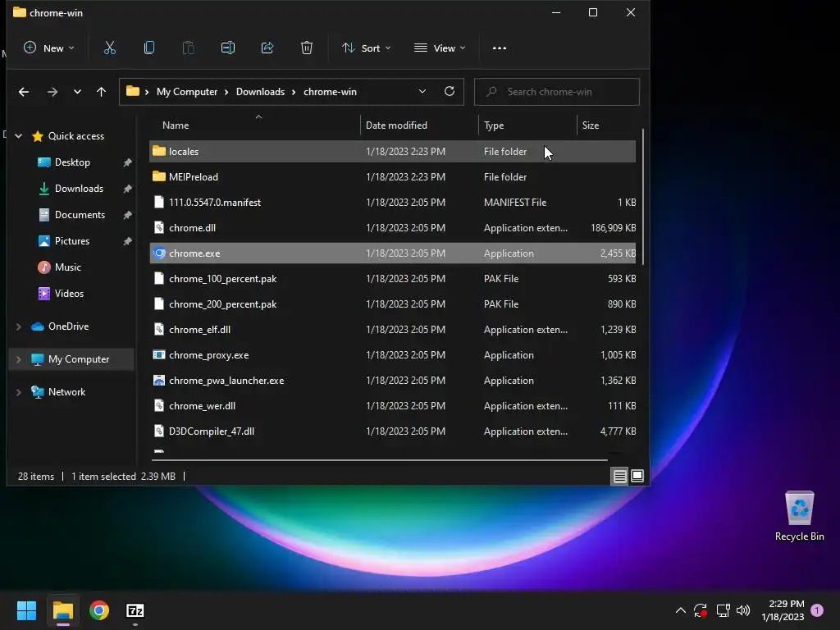Expand the OneDrive tree node

coord(18,326)
